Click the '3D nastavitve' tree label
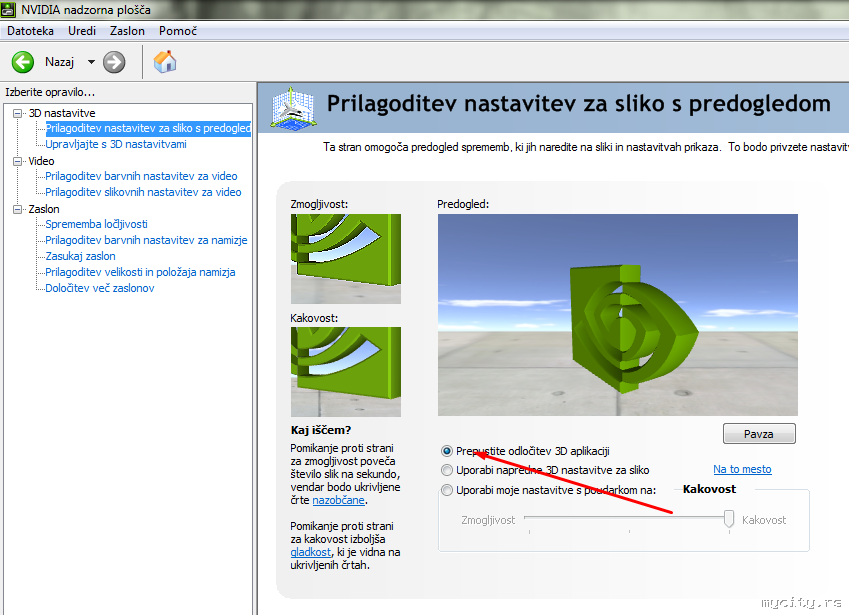849x615 pixels. (x=62, y=113)
